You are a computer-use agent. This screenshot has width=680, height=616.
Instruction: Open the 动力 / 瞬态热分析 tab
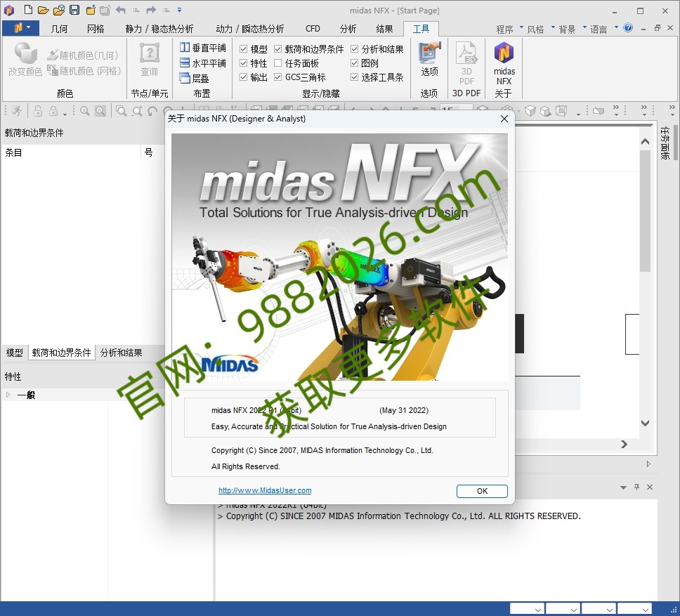tap(250, 29)
